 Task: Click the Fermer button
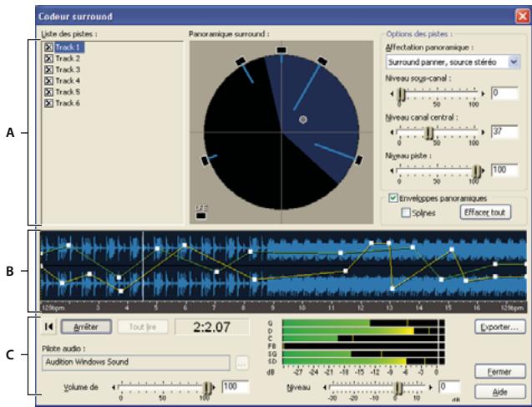[499, 372]
